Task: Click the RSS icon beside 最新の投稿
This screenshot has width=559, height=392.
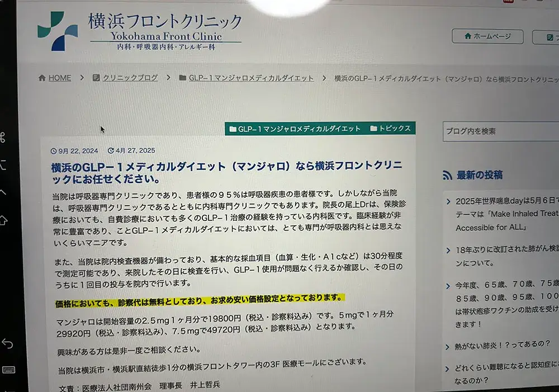Action: click(447, 175)
